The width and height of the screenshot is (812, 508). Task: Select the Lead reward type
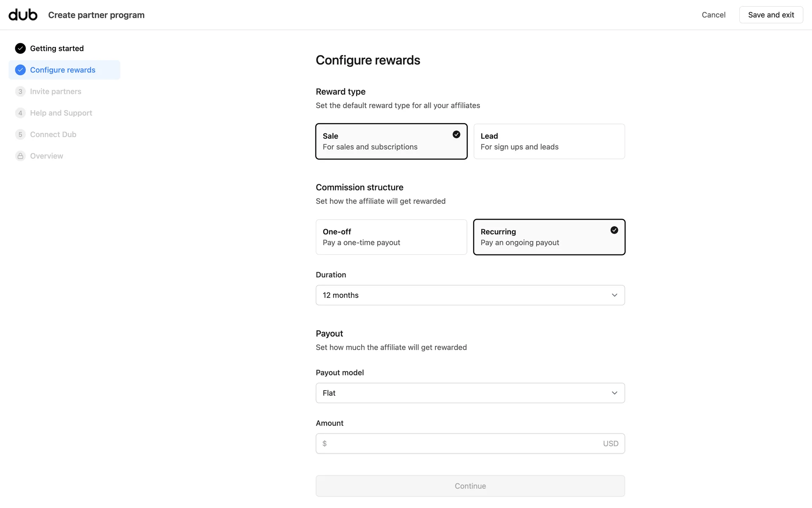tap(549, 141)
